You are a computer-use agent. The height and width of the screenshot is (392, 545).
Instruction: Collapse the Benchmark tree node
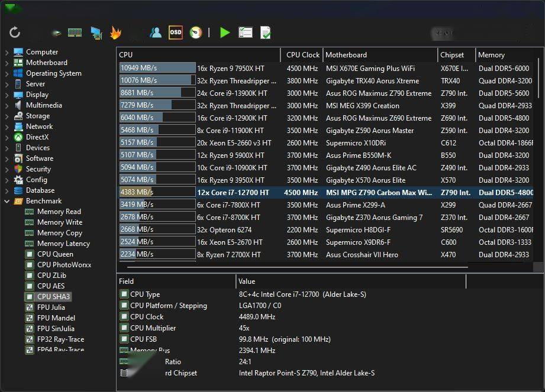(x=7, y=201)
